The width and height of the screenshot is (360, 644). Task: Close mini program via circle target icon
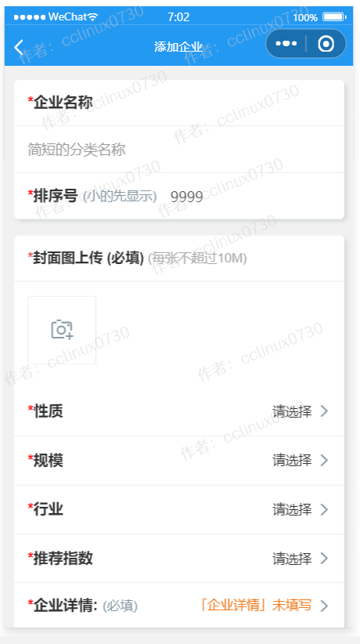326,44
